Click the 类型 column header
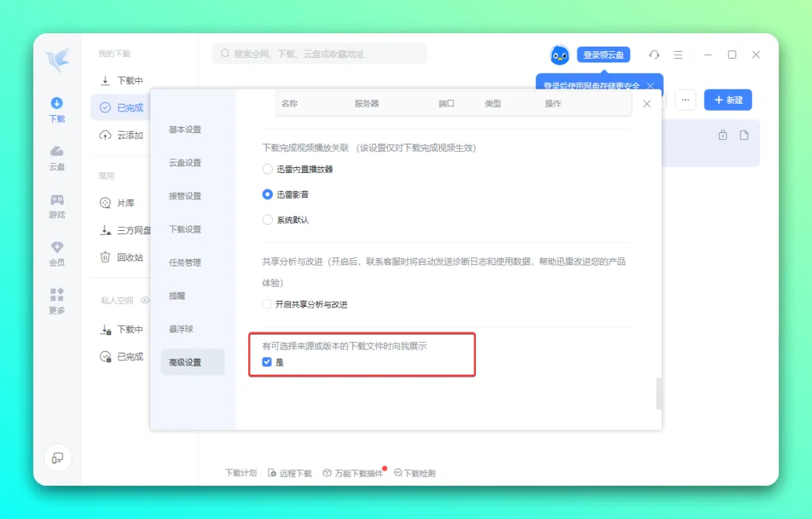812x519 pixels. click(x=493, y=104)
